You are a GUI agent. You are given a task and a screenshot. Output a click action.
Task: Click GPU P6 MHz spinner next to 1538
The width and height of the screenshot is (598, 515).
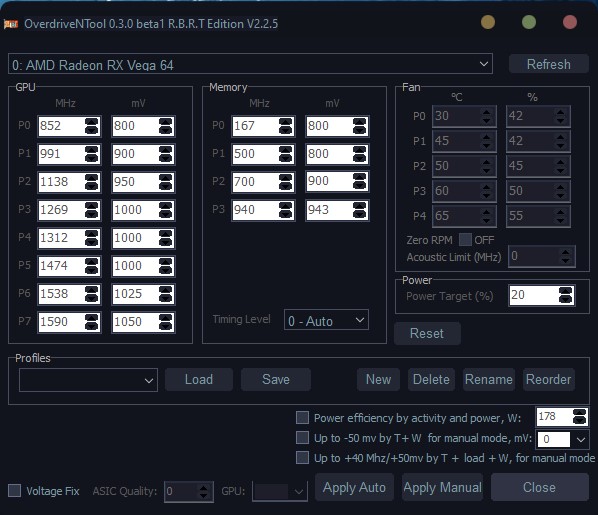pos(92,294)
